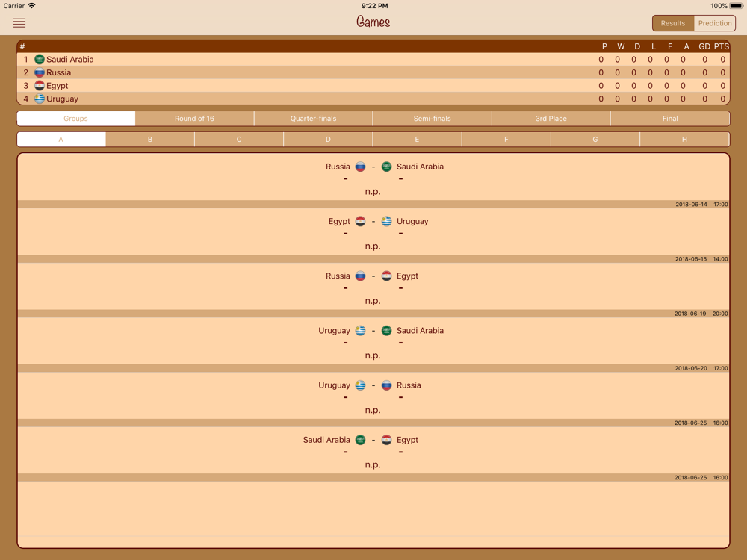Image resolution: width=747 pixels, height=560 pixels.
Task: Click n.p. under Saudi Arabia - Egypt match
Action: click(x=373, y=464)
